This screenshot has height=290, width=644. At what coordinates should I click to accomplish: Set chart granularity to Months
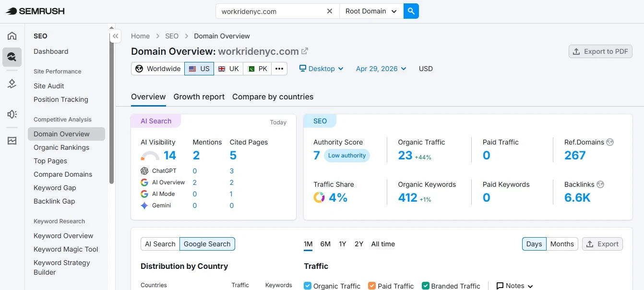coord(562,244)
